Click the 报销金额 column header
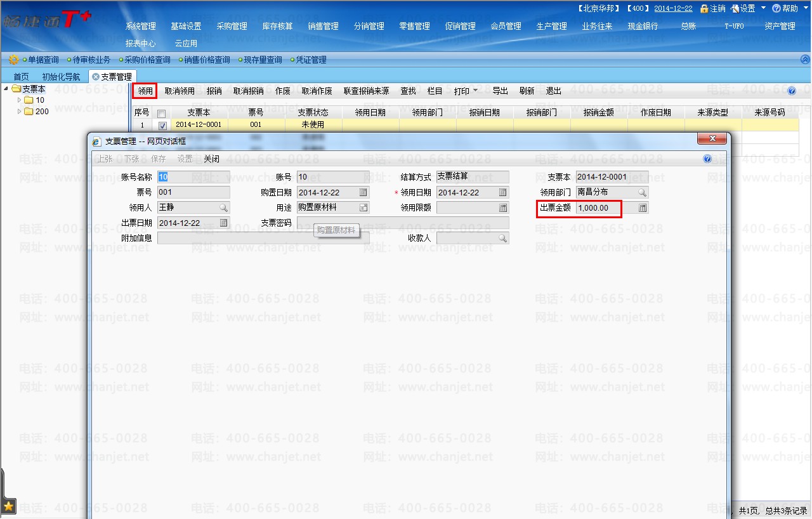Viewport: 812px width, 519px height. click(x=599, y=113)
